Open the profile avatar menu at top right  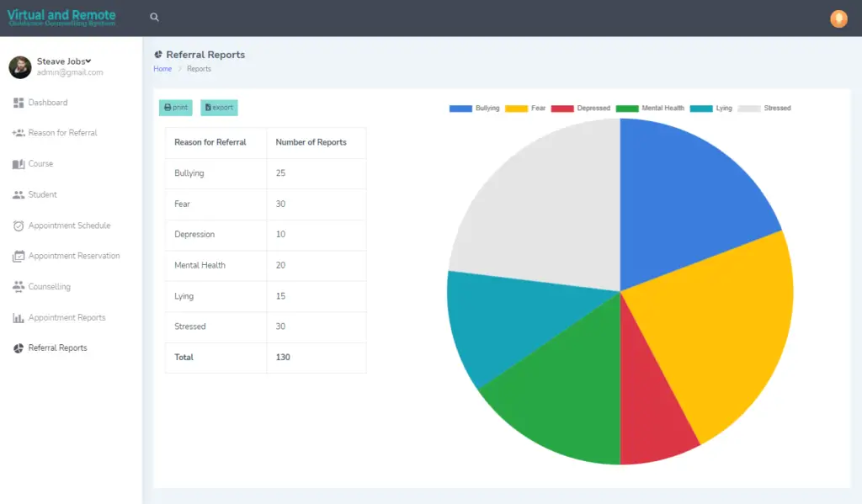pyautogui.click(x=838, y=18)
